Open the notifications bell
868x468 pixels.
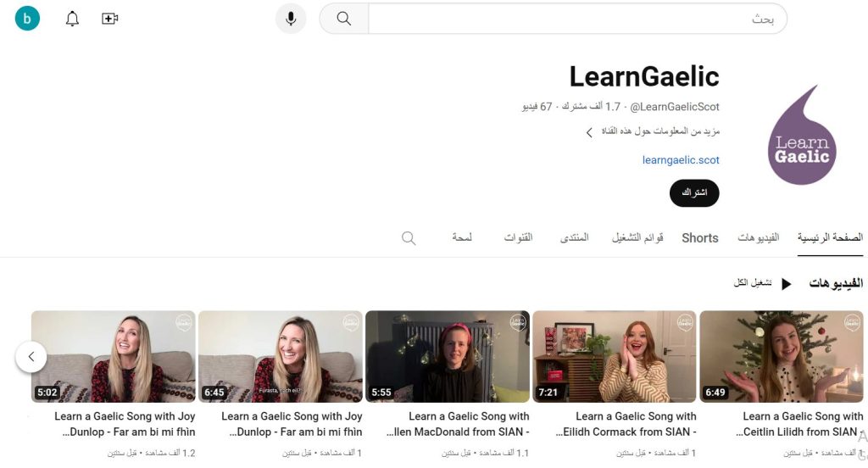pyautogui.click(x=72, y=19)
